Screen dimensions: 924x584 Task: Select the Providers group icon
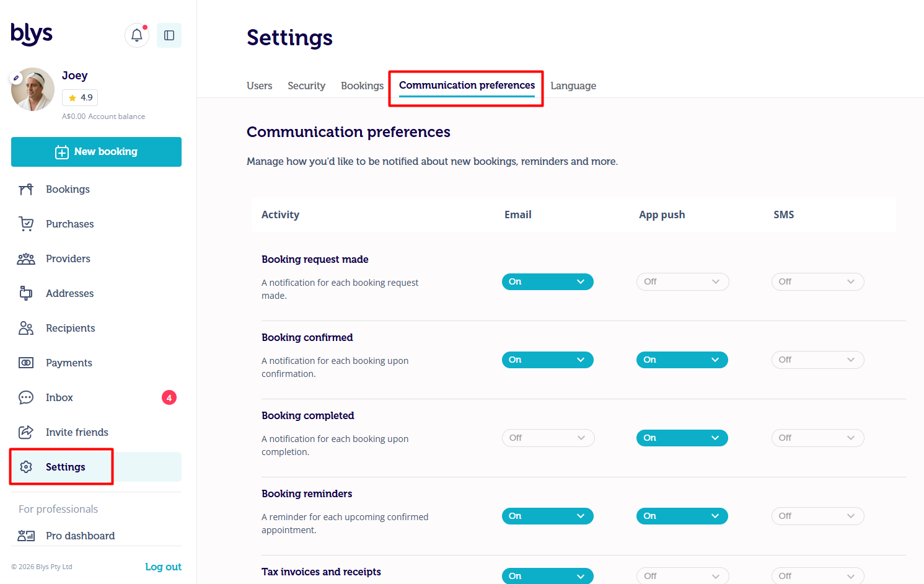(26, 259)
